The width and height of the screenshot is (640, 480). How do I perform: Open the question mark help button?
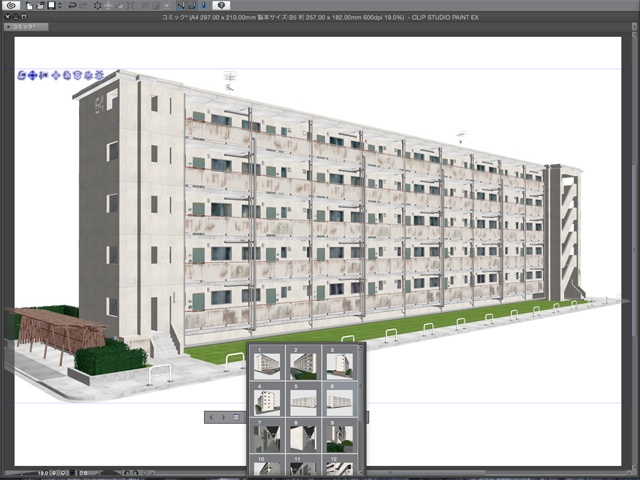[221, 5]
